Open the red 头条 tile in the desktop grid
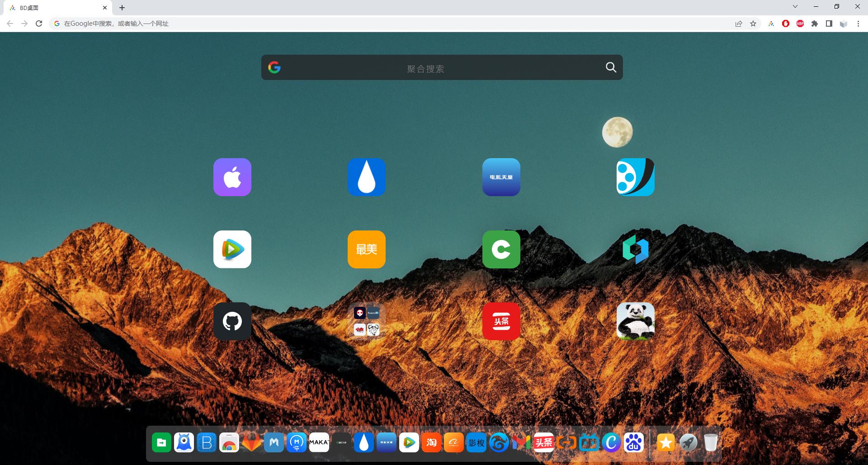The image size is (868, 465). pyautogui.click(x=501, y=321)
